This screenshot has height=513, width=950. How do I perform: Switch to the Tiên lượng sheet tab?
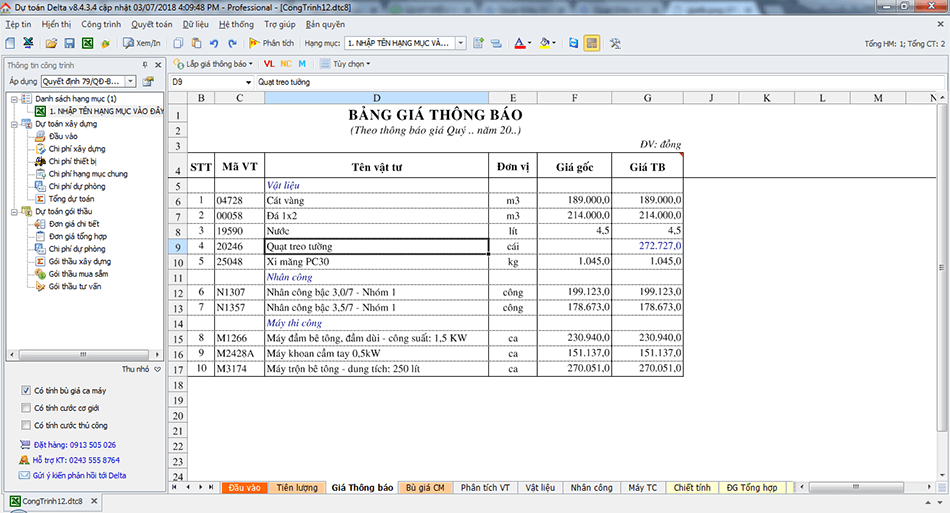point(297,487)
